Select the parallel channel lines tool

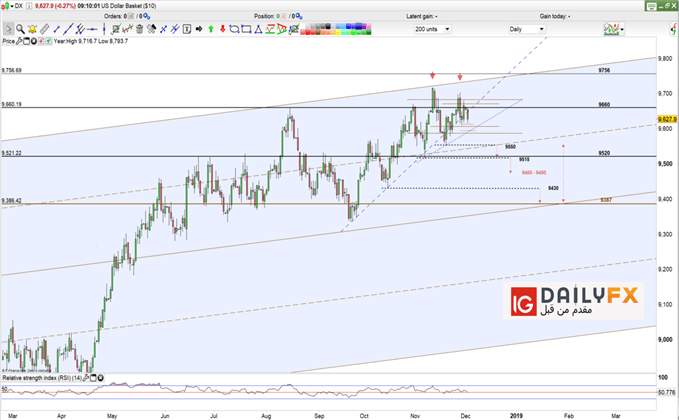[x=80, y=29]
